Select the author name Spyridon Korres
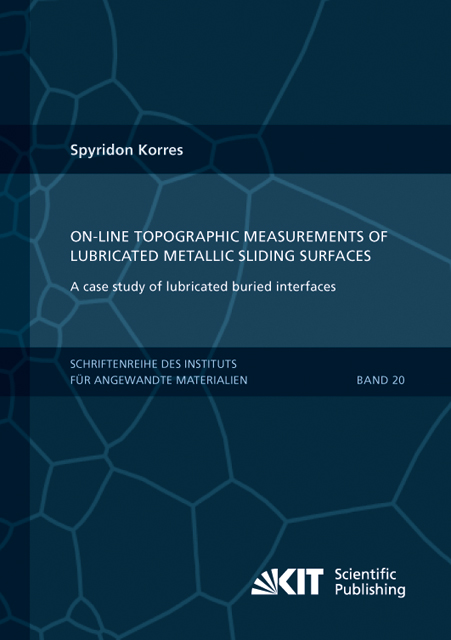The image size is (451, 640). [127, 150]
